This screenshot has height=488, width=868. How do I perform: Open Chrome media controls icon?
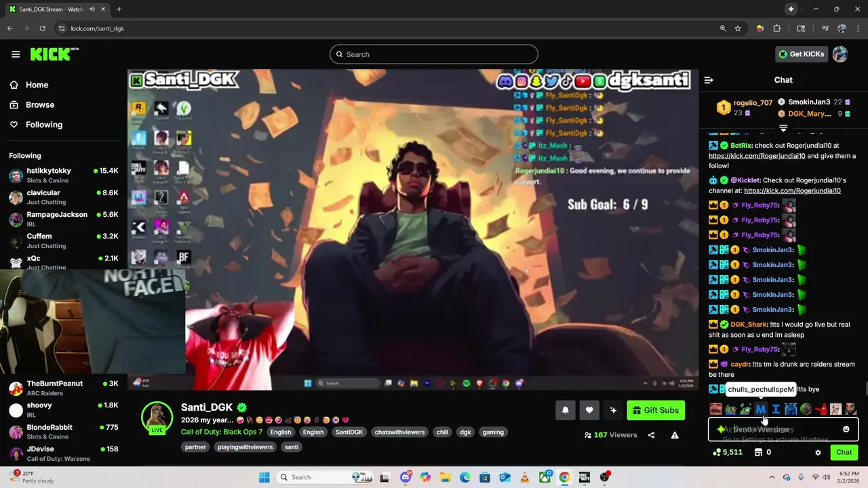point(825,28)
